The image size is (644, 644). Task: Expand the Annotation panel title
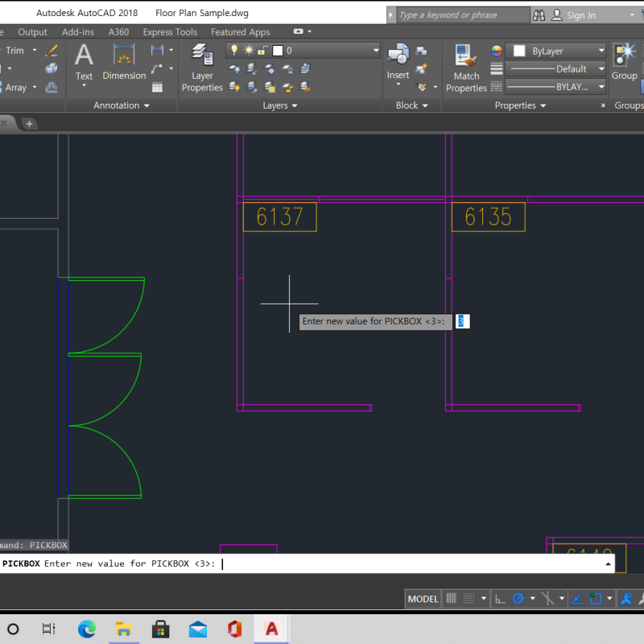(x=122, y=105)
